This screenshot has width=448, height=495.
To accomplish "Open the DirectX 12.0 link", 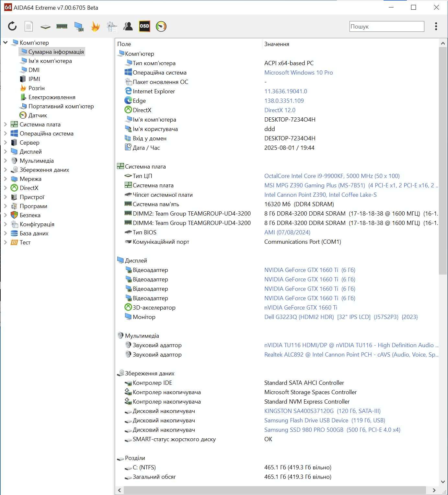I will [280, 110].
